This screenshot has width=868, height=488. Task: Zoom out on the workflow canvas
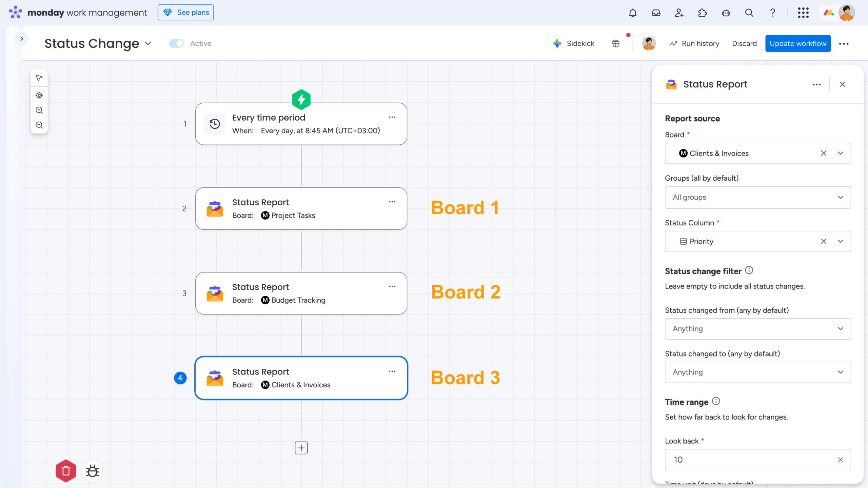click(39, 125)
